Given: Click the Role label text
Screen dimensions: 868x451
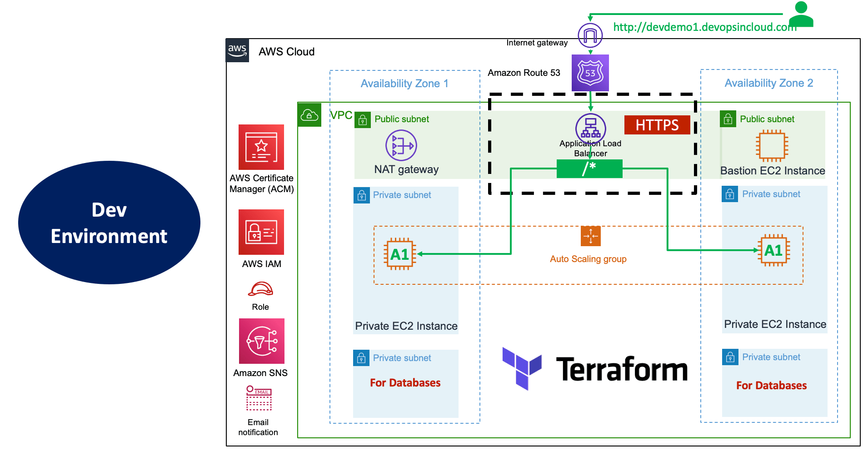Looking at the screenshot, I should point(260,307).
